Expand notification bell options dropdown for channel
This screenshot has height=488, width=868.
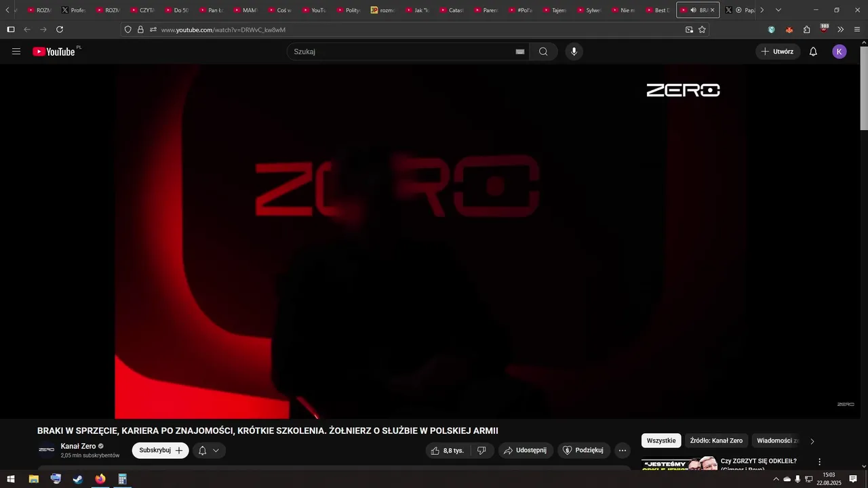[216, 450]
